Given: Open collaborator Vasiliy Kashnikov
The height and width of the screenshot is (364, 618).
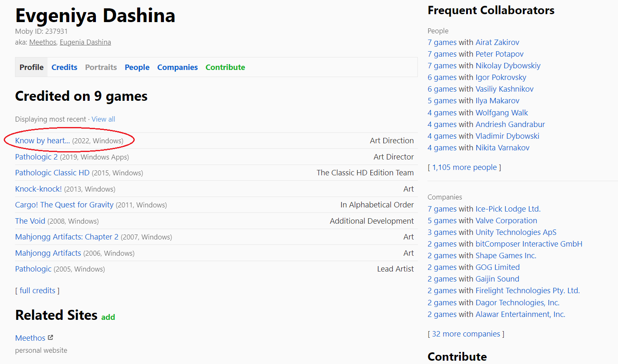Looking at the screenshot, I should point(505,89).
